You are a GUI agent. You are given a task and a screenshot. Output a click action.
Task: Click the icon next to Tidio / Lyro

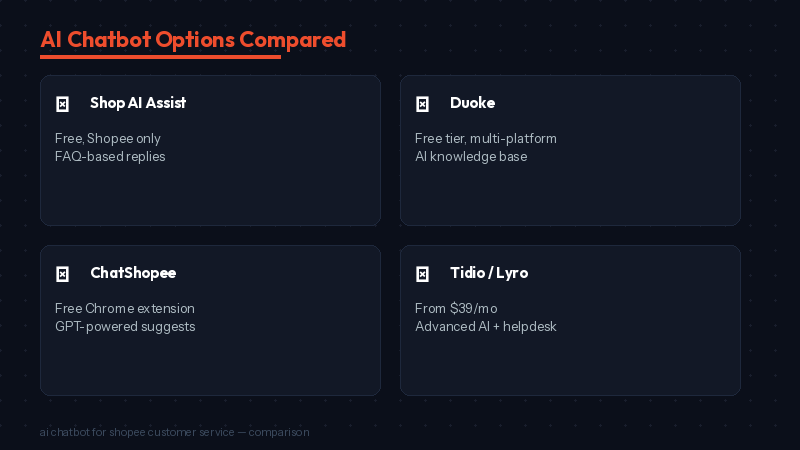pyautogui.click(x=422, y=274)
